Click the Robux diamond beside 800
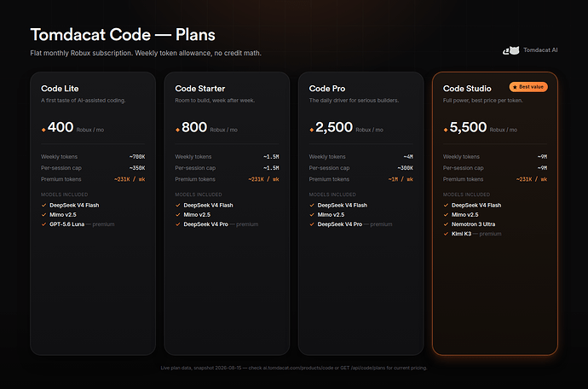This screenshot has width=588, height=389. [x=177, y=130]
